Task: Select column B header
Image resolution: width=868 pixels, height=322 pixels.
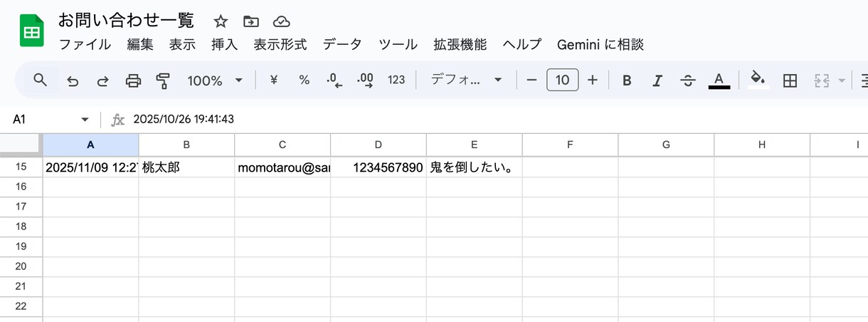Action: point(186,145)
